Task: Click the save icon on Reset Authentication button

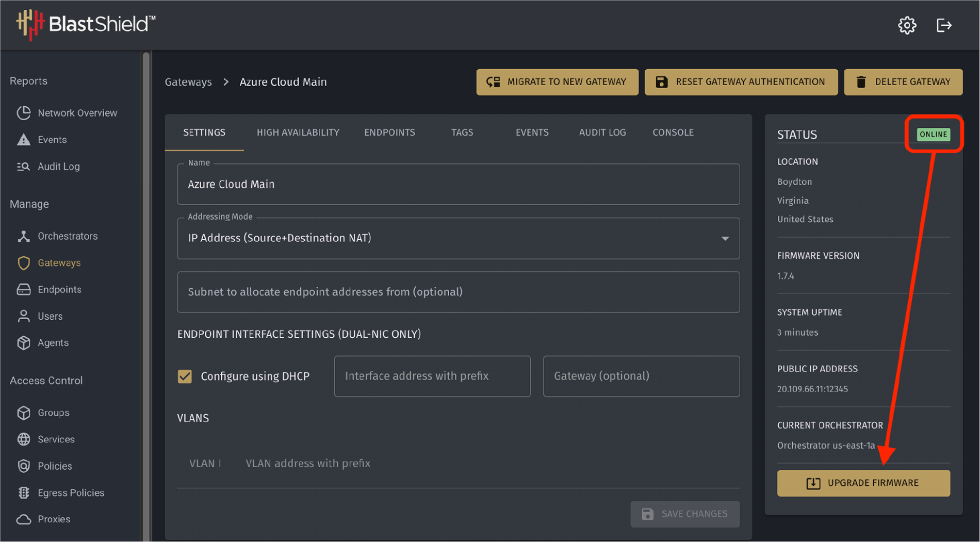Action: tap(662, 82)
